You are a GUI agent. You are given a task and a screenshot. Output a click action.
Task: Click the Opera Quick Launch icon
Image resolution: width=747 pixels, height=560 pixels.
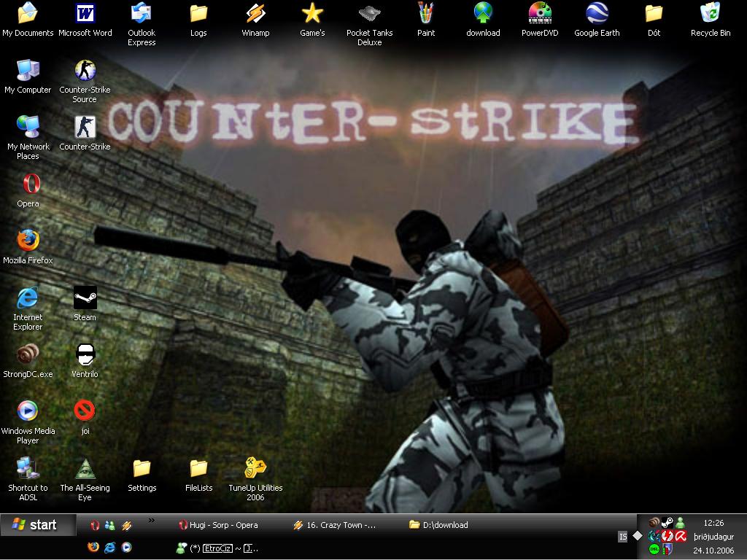[94, 525]
